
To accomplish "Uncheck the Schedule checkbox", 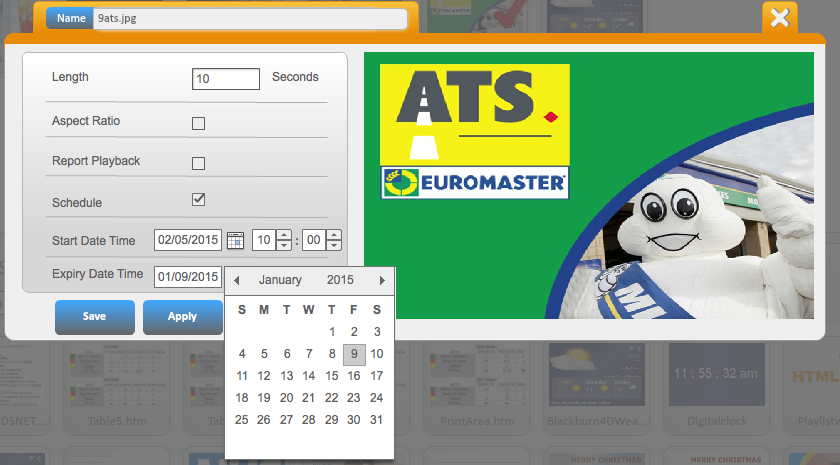I will (198, 200).
